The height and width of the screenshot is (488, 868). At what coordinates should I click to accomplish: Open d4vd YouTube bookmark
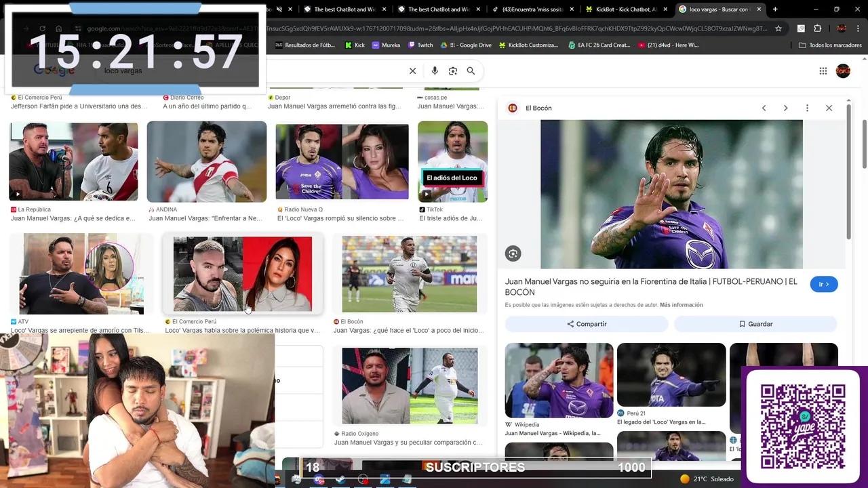pos(668,45)
